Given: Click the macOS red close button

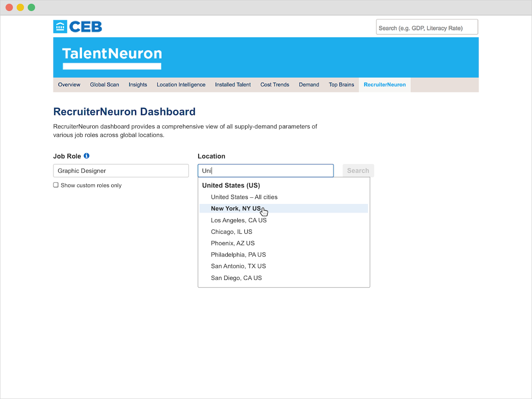Looking at the screenshot, I should pos(9,7).
